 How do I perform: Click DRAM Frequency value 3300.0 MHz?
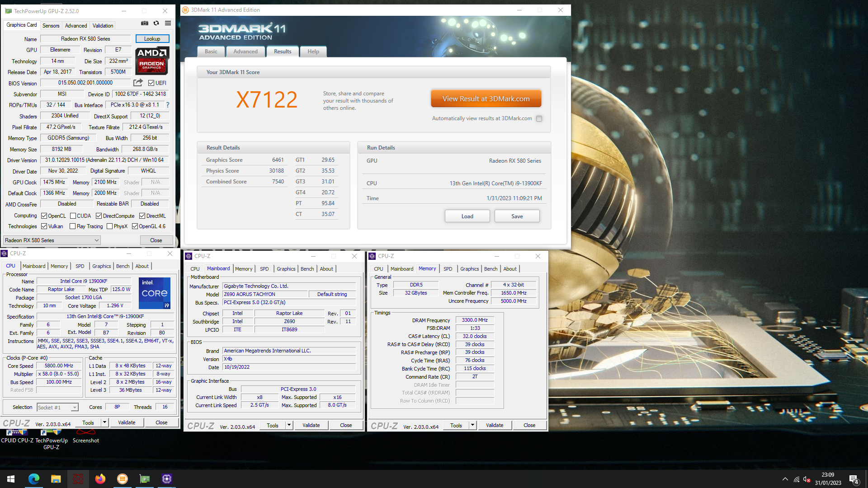(x=475, y=320)
